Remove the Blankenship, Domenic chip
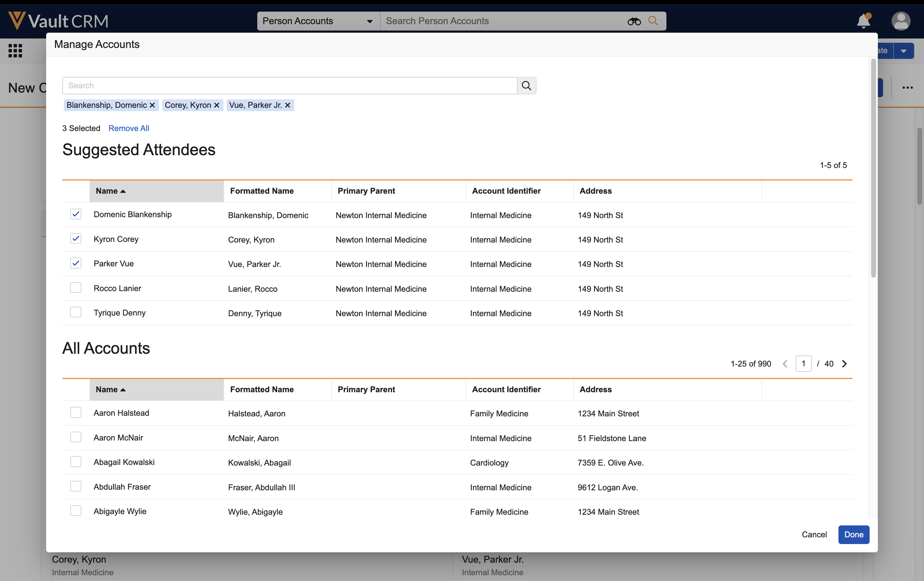924x581 pixels. (152, 105)
